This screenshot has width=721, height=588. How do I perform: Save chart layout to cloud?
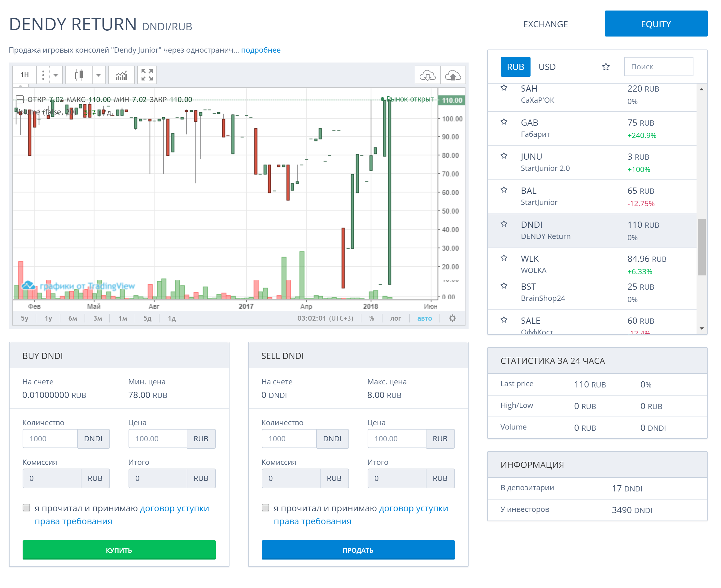(x=453, y=75)
